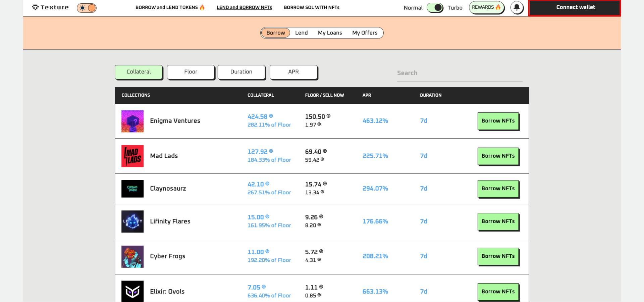Click the Mad Lads collection name
Screen dimensions: 644x302
point(164,156)
